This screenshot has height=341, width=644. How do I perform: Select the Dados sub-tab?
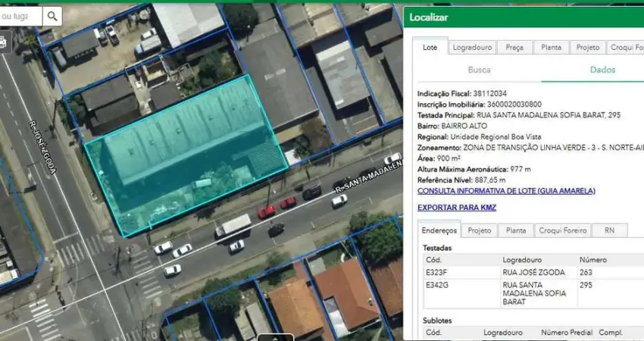point(602,70)
